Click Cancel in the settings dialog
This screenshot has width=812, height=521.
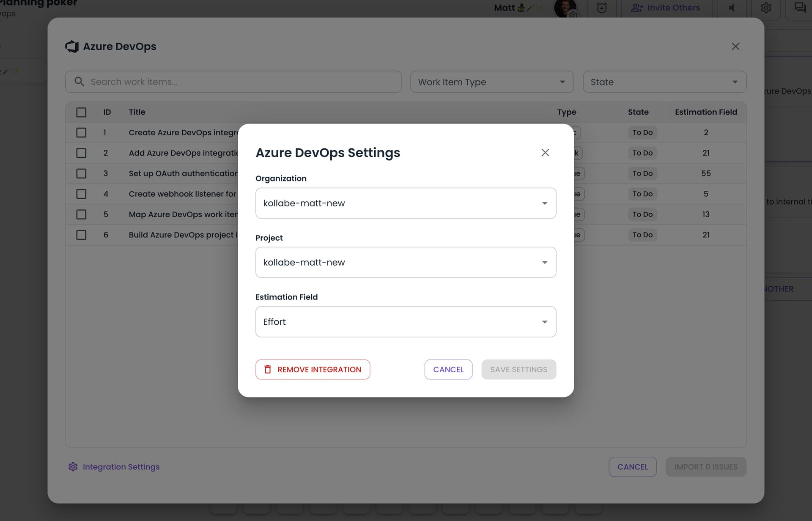click(448, 370)
